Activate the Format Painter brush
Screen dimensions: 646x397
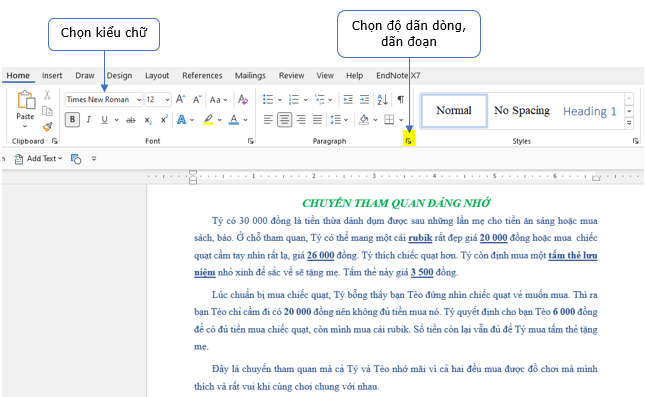click(47, 126)
